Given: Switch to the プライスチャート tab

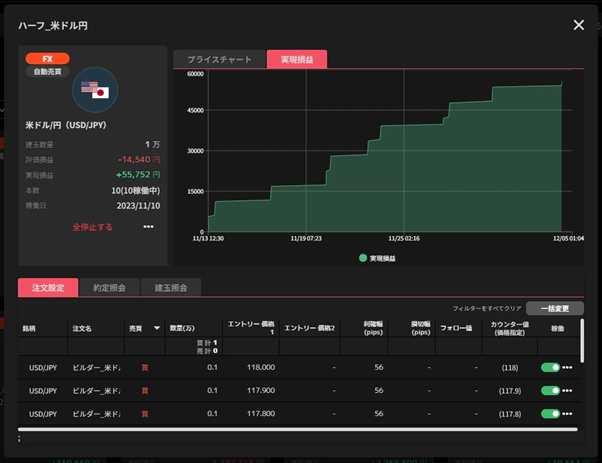Looking at the screenshot, I should 220,59.
